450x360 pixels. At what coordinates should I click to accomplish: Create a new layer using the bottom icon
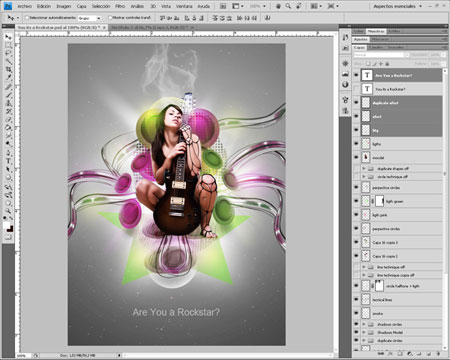[429, 354]
